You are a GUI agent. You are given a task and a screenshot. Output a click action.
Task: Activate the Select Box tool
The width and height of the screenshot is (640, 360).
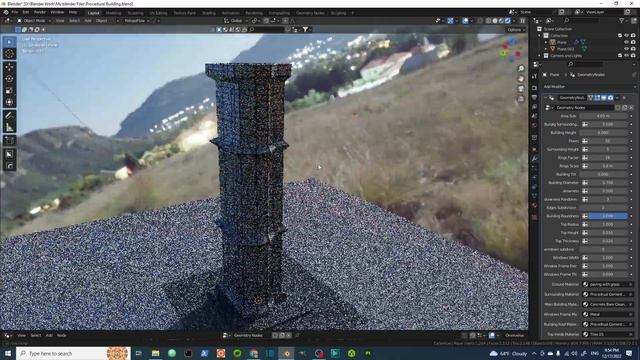(x=9, y=42)
